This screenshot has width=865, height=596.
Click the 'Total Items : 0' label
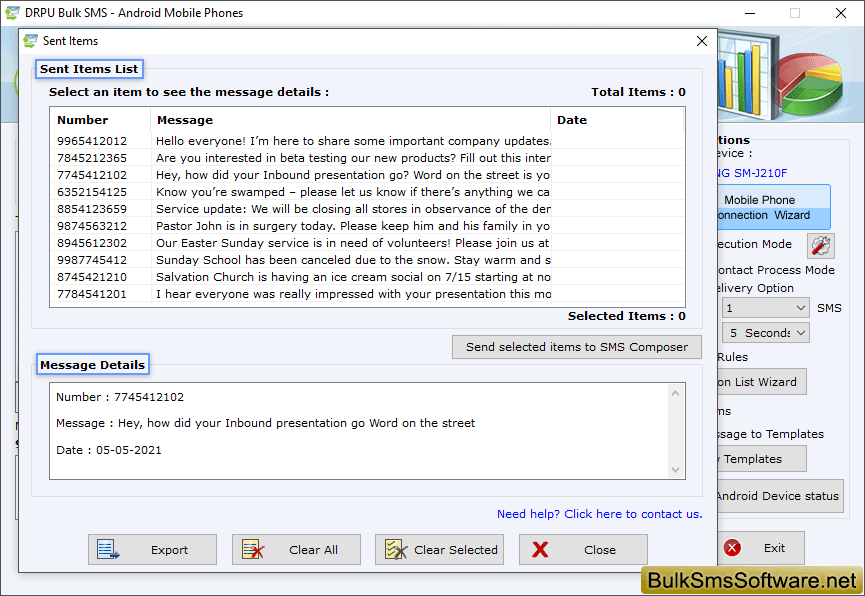638,92
